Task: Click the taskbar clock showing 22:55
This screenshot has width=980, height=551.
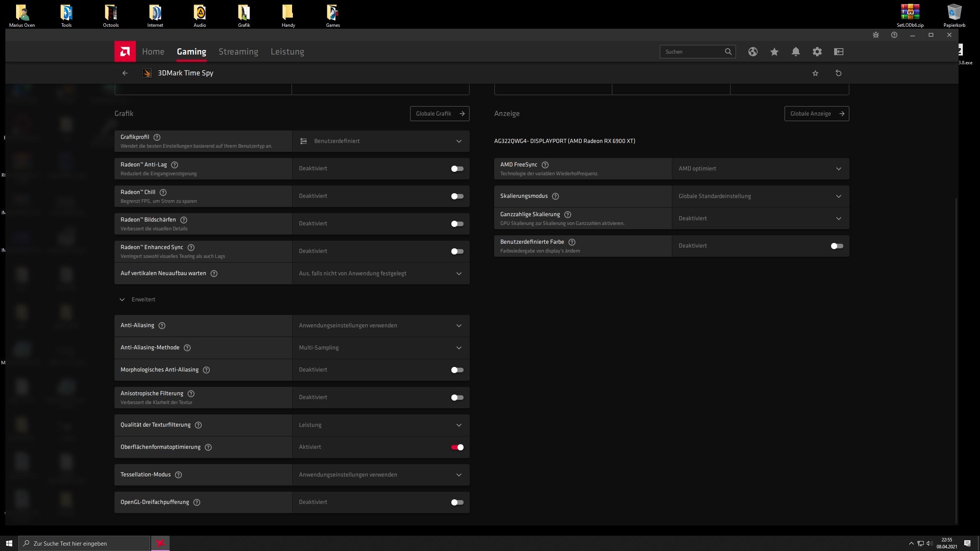Action: click(x=947, y=543)
